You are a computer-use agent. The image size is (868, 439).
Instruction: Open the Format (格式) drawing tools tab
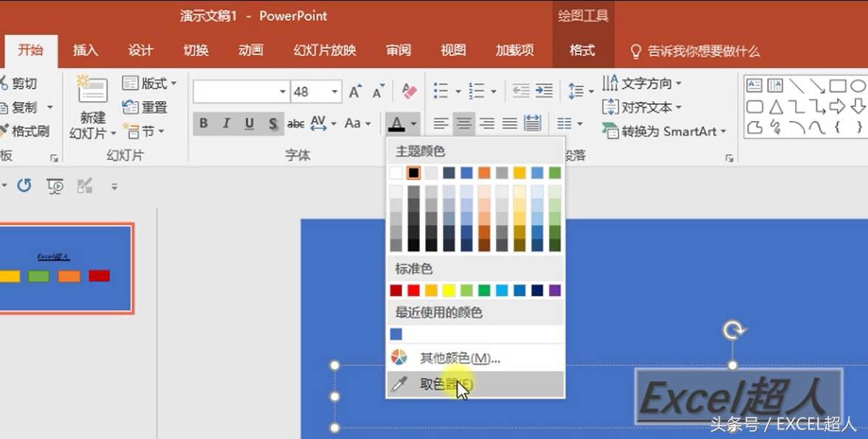pos(582,50)
